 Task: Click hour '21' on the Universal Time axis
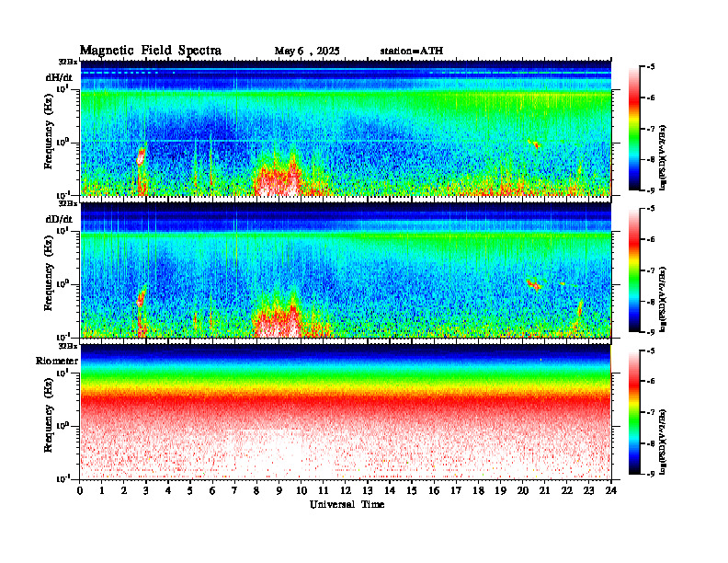pos(544,491)
